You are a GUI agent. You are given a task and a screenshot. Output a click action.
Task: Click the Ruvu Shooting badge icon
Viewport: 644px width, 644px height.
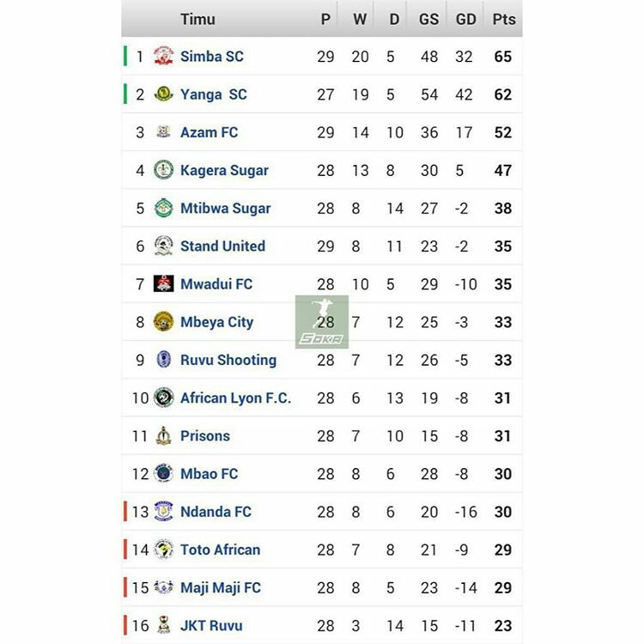[163, 360]
